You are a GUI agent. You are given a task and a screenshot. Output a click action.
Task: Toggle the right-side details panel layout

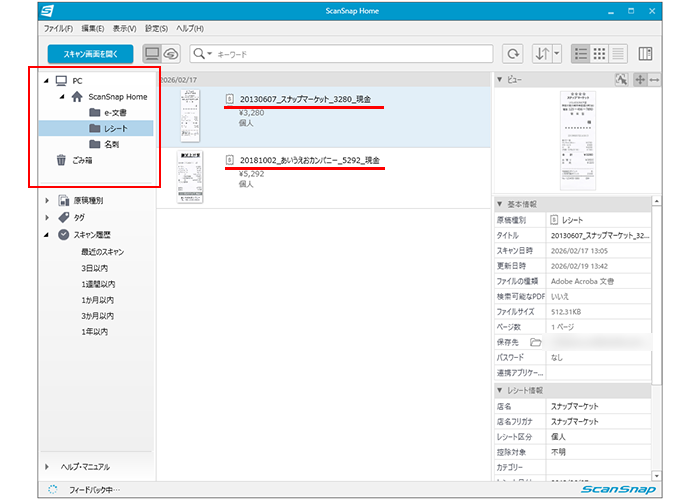(x=645, y=53)
